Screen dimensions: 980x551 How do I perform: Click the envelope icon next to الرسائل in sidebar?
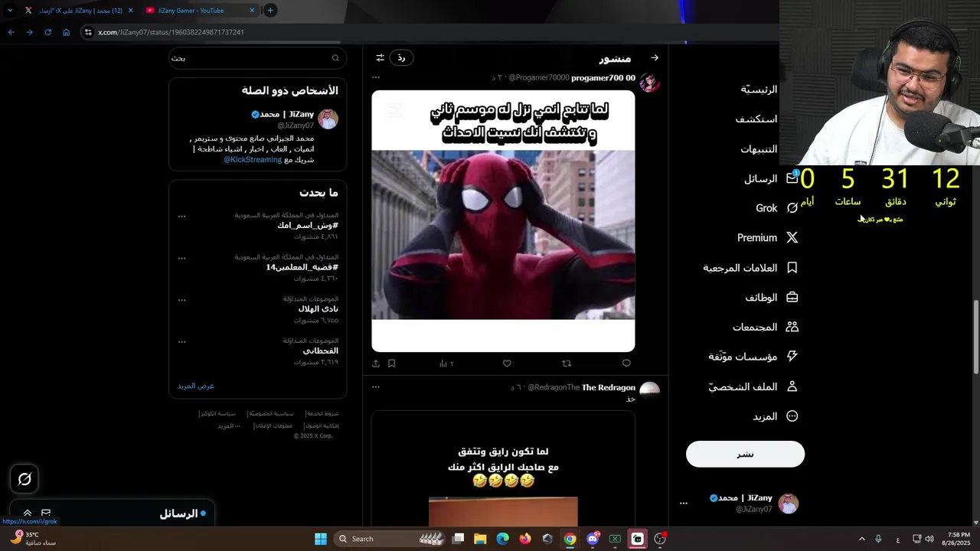pyautogui.click(x=792, y=178)
